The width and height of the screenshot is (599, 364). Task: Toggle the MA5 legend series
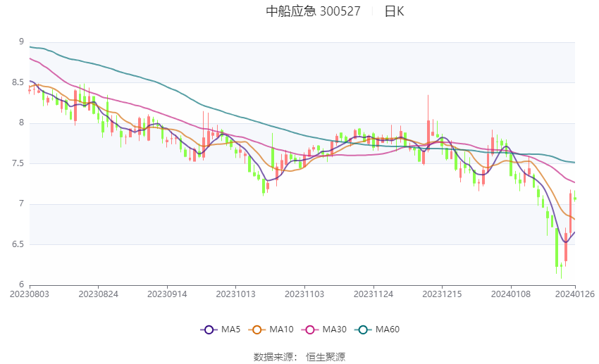(221, 330)
